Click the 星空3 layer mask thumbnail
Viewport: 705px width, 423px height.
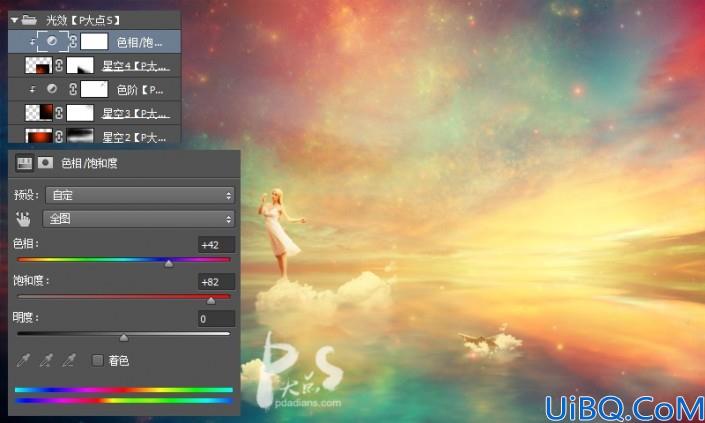click(80, 113)
